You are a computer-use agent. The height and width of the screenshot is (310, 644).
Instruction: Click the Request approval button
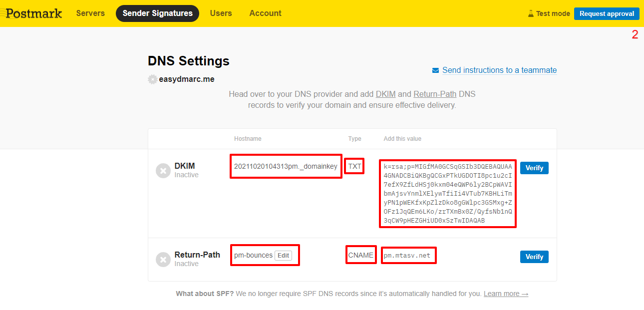[x=607, y=13]
